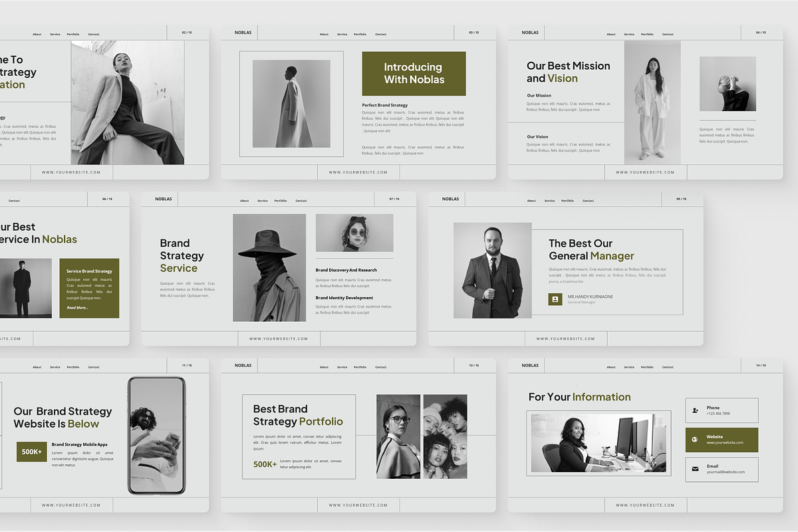The width and height of the screenshot is (798, 532).
Task: Click the Best Brand Strategy Portfolio title
Action: tap(298, 415)
